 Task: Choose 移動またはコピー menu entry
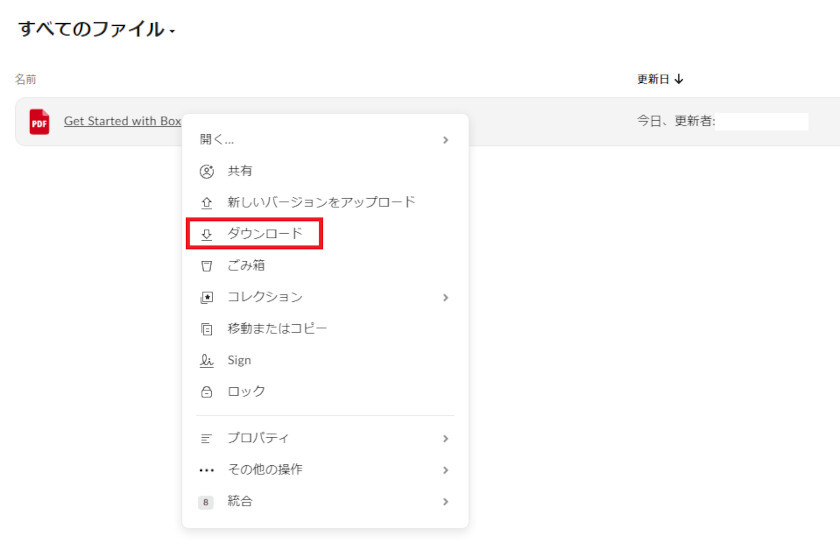[277, 329]
